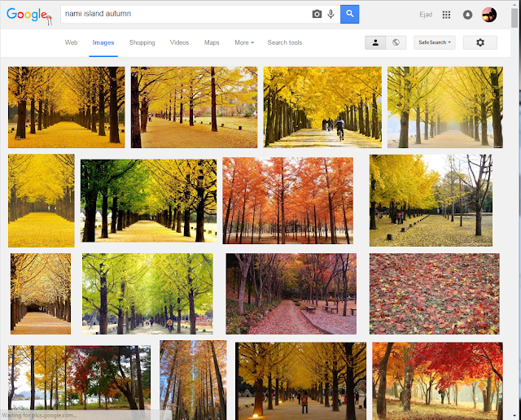Open search by image camera icon

(x=317, y=14)
